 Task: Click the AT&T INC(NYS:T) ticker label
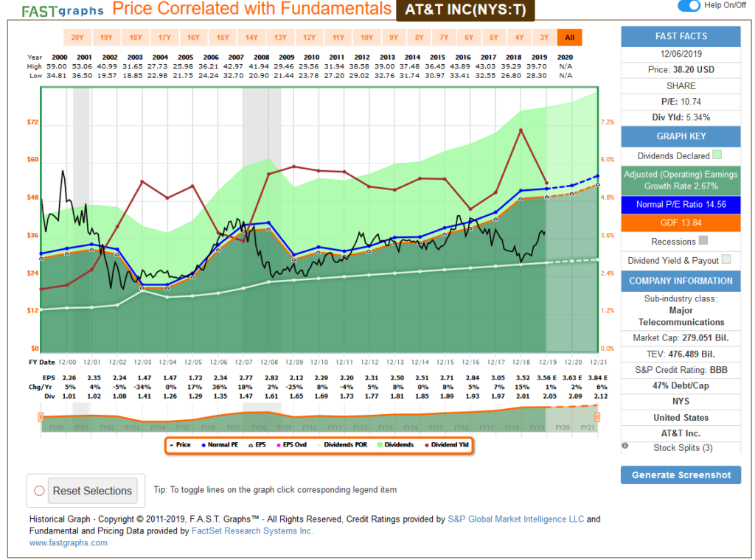(465, 10)
